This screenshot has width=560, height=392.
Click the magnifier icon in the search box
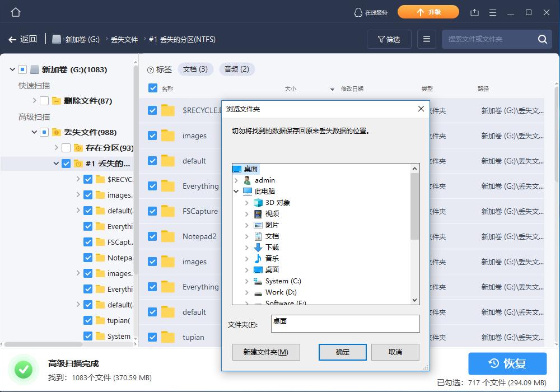point(542,39)
